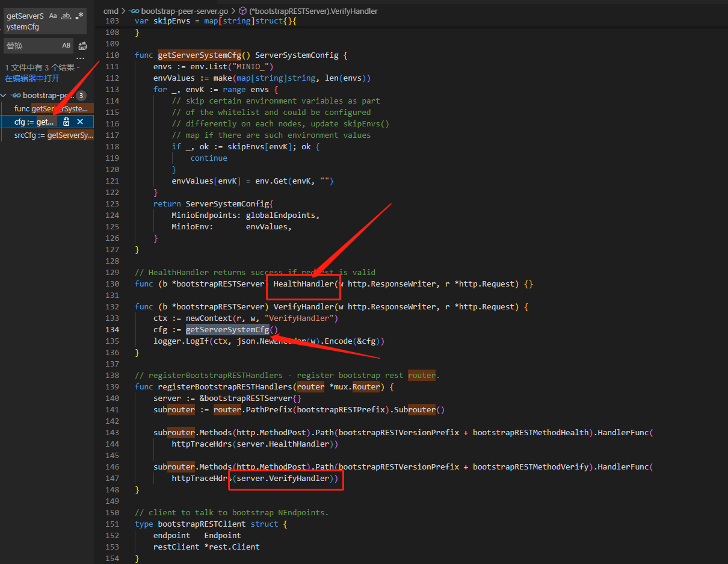Click line number 103 in the gutter
Image resolution: width=728 pixels, height=564 pixels.
pyautogui.click(x=112, y=21)
